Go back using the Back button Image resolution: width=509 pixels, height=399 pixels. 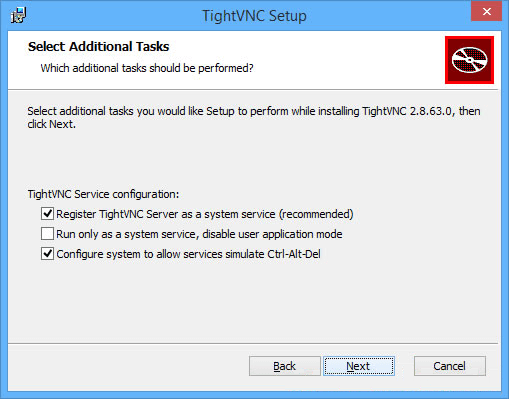(285, 366)
